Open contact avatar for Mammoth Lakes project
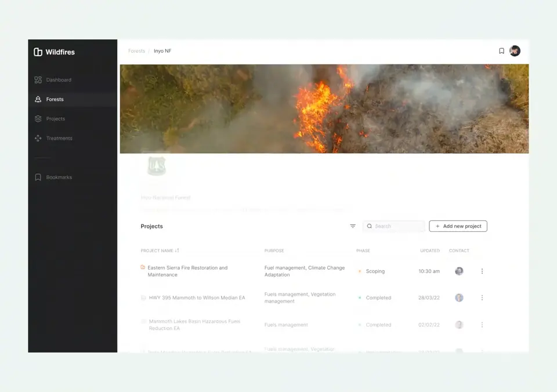 click(x=459, y=325)
